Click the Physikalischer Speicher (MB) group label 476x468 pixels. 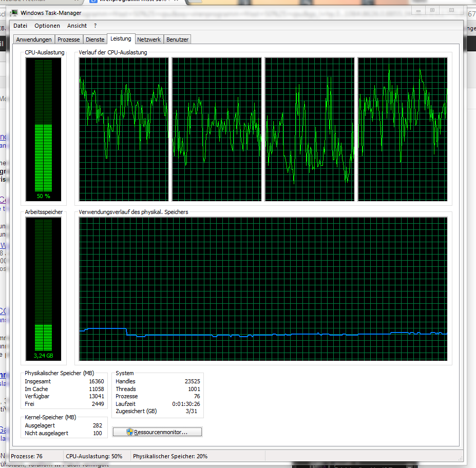pos(60,373)
